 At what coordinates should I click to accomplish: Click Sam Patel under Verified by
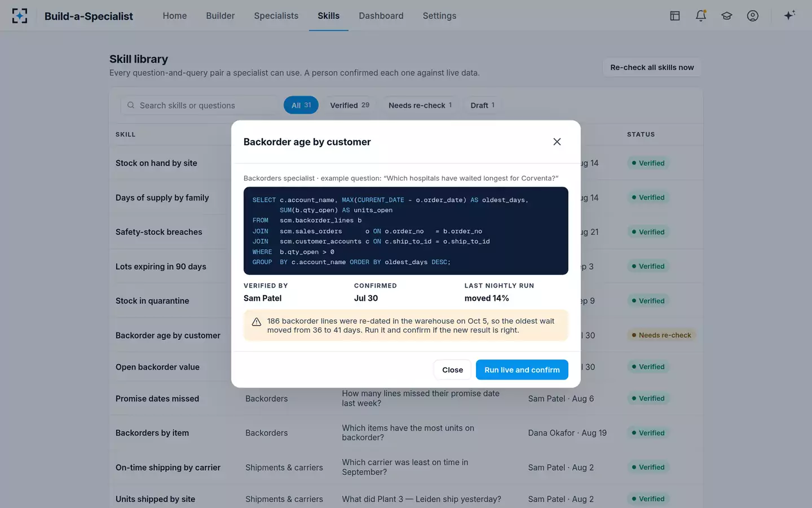[263, 298]
